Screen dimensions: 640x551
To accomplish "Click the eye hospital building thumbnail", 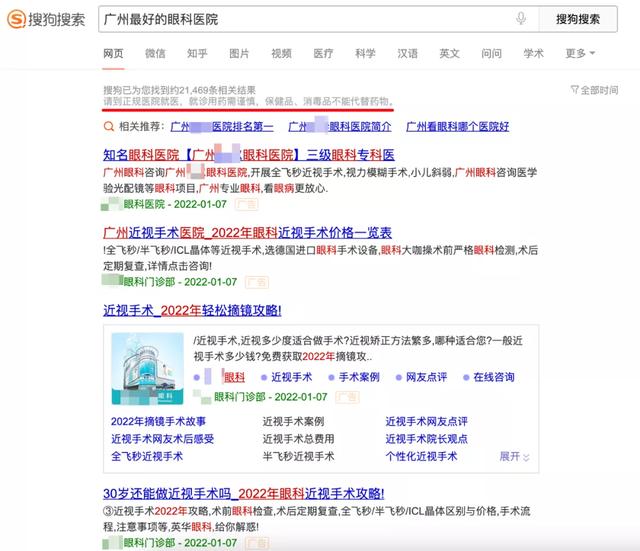I will (x=147, y=369).
